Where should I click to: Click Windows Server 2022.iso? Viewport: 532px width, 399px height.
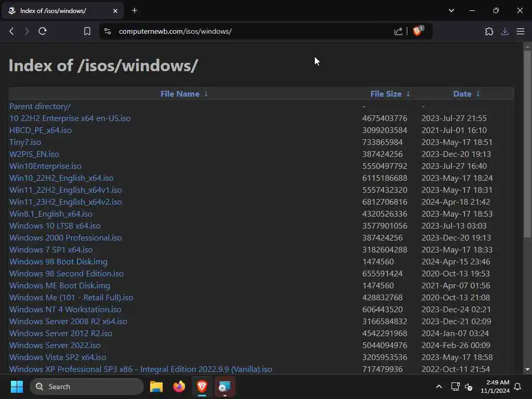tap(55, 345)
